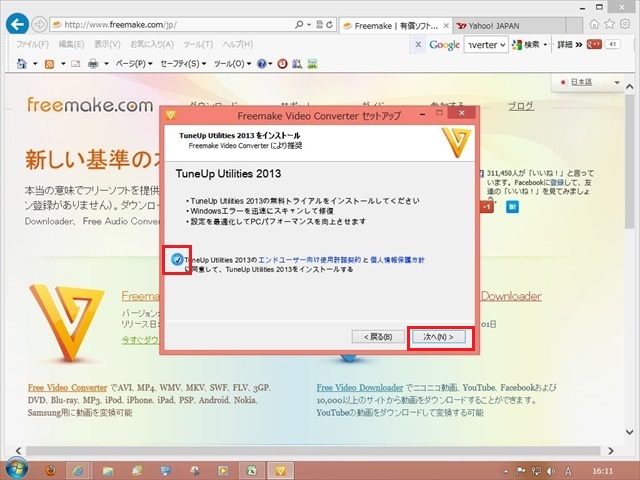640x480 pixels.
Task: Click the refresh icon in the address bar
Action: [x=329, y=23]
